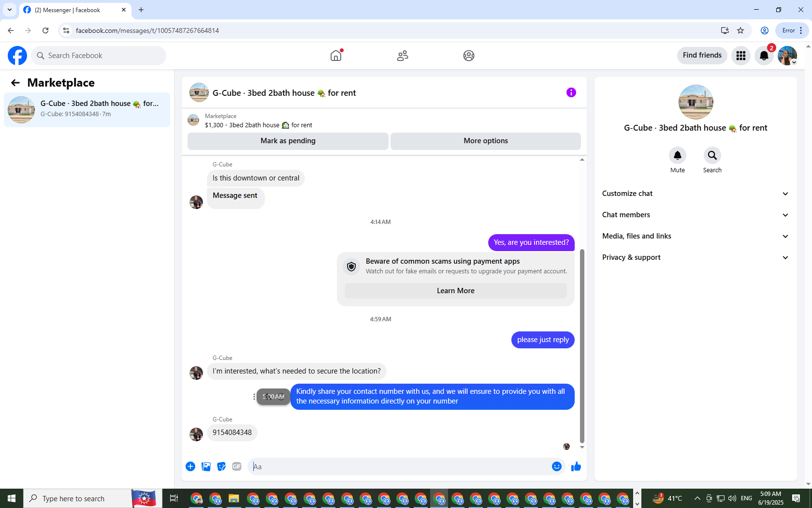Image resolution: width=812 pixels, height=508 pixels.
Task: View site information icon beside the URL
Action: pyautogui.click(x=66, y=30)
